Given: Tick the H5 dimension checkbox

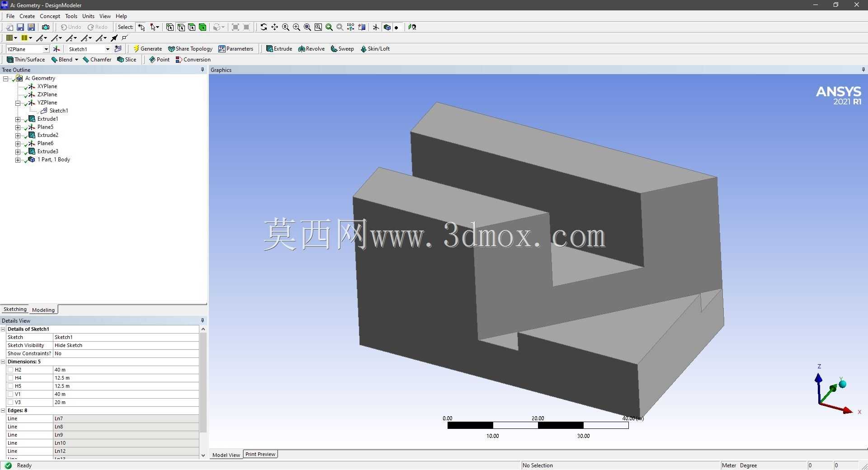Looking at the screenshot, I should click(10, 386).
